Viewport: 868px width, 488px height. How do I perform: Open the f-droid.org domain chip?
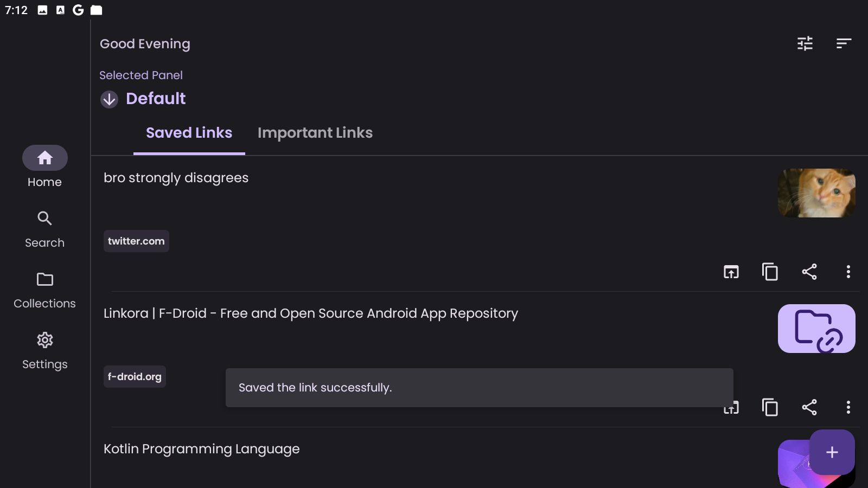click(135, 377)
